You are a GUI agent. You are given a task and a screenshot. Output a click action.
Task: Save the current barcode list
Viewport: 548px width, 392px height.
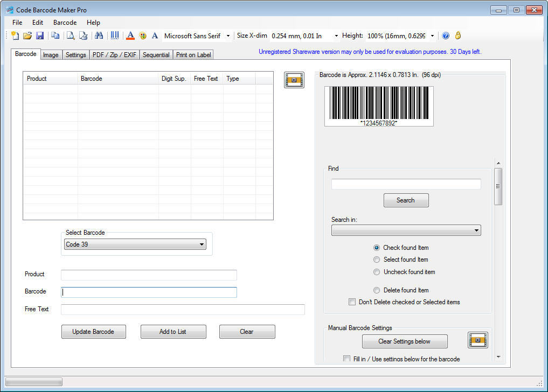pos(40,36)
